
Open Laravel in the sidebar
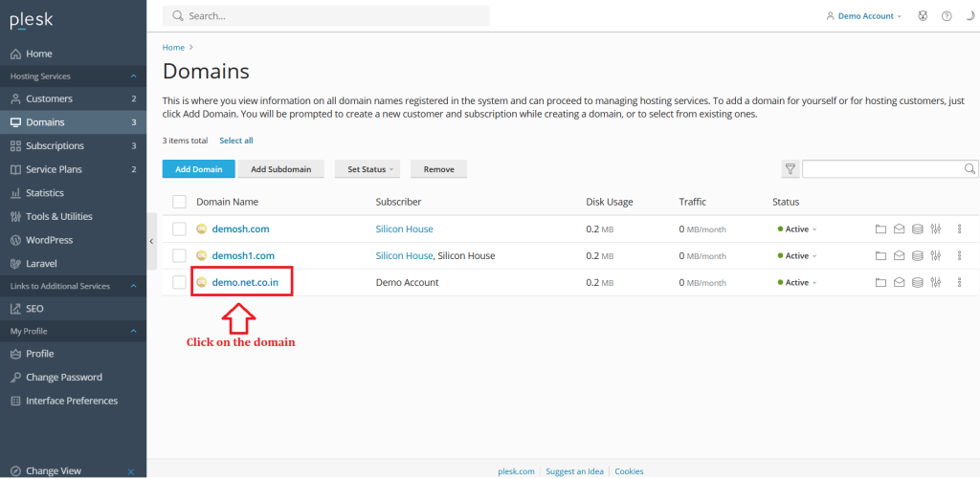point(73,264)
